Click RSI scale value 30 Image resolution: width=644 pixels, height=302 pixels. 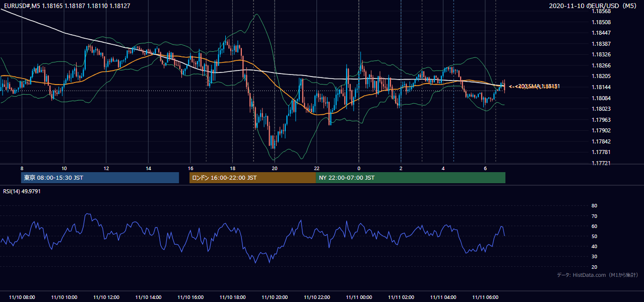(594, 257)
